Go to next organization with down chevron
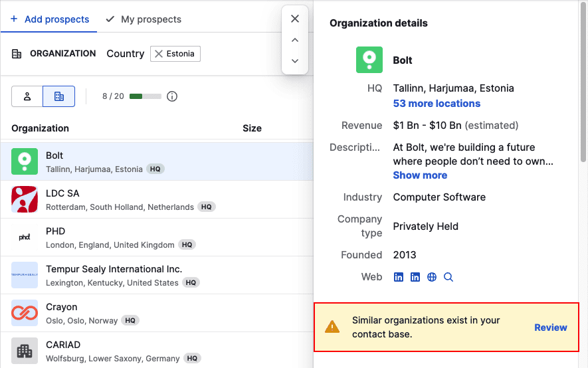The width and height of the screenshot is (588, 368). tap(295, 61)
